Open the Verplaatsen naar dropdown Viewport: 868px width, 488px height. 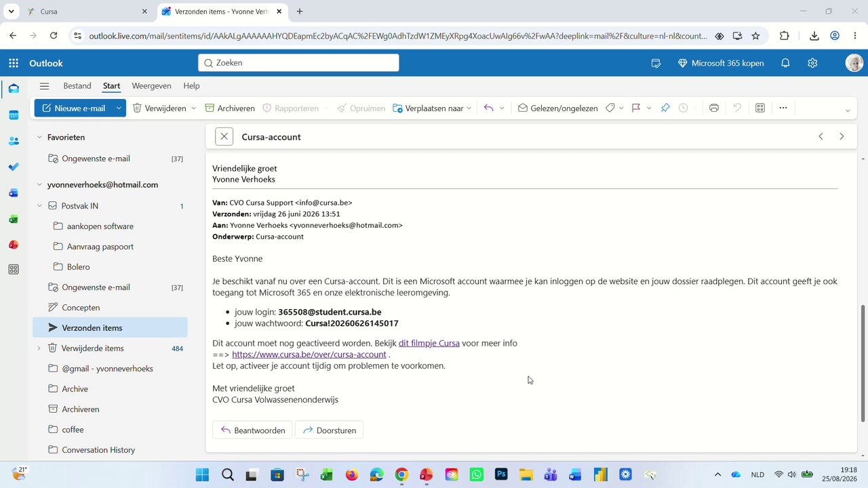[x=433, y=108]
